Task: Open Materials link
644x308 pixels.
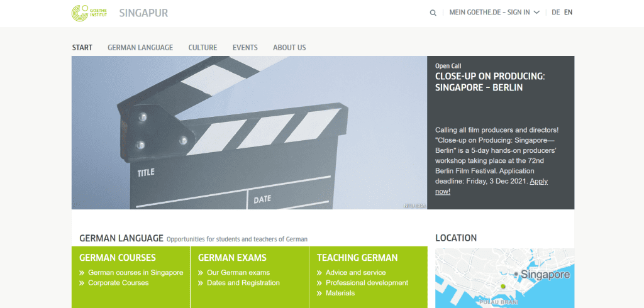Action: tap(340, 293)
